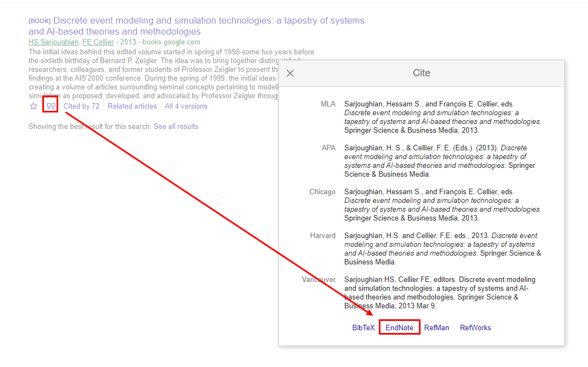This screenshot has width=588, height=367.
Task: Open the RefWorks export option
Action: tap(475, 327)
